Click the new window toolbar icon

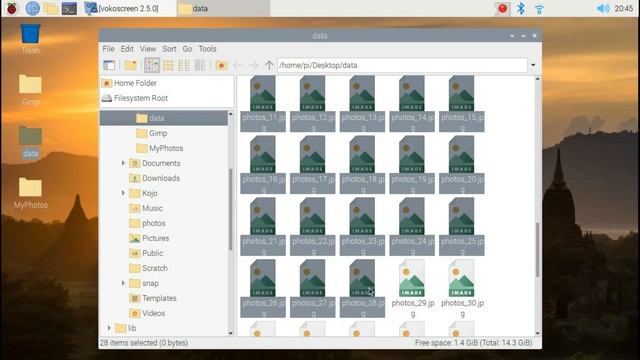click(x=109, y=65)
